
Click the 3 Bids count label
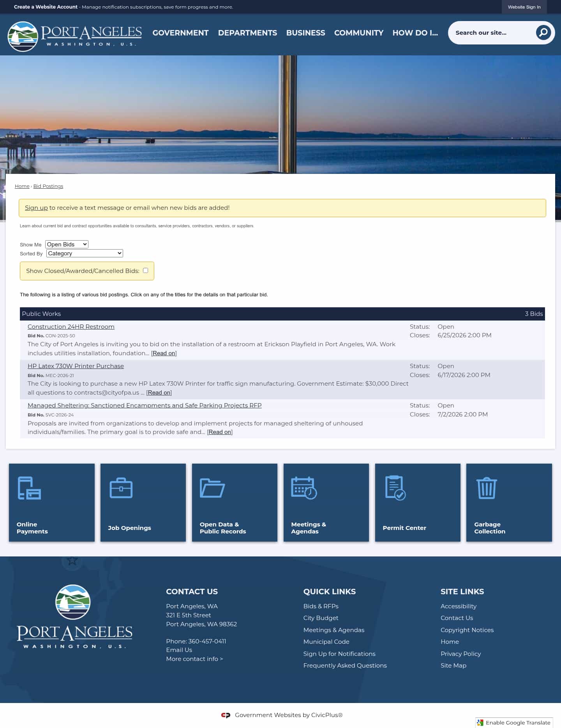click(534, 314)
